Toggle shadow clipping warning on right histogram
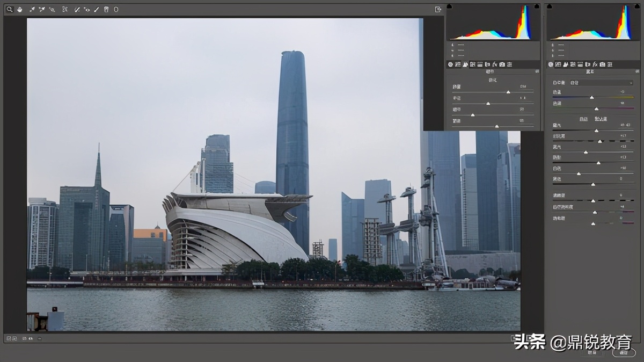This screenshot has width=644, height=362. pyautogui.click(x=550, y=6)
